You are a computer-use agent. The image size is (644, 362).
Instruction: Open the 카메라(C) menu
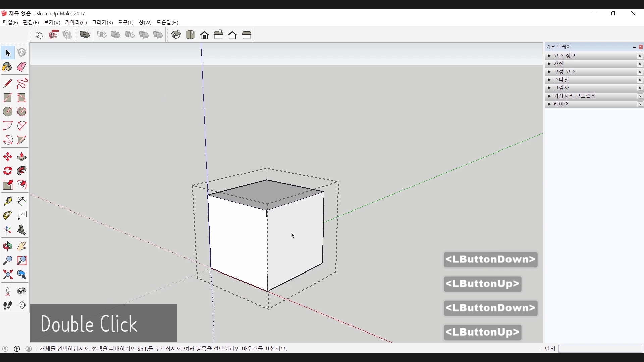tap(76, 22)
